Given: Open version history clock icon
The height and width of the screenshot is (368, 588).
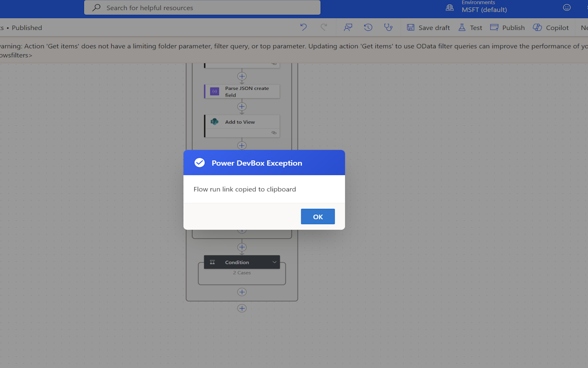Looking at the screenshot, I should [368, 28].
